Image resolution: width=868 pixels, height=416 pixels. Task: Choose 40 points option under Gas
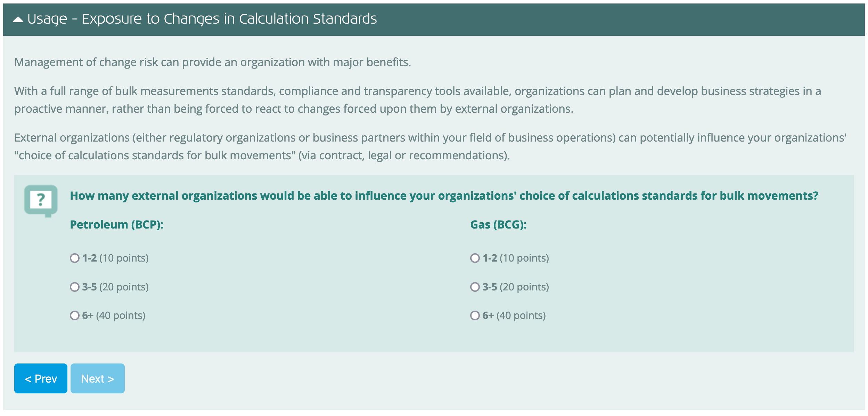pyautogui.click(x=475, y=316)
